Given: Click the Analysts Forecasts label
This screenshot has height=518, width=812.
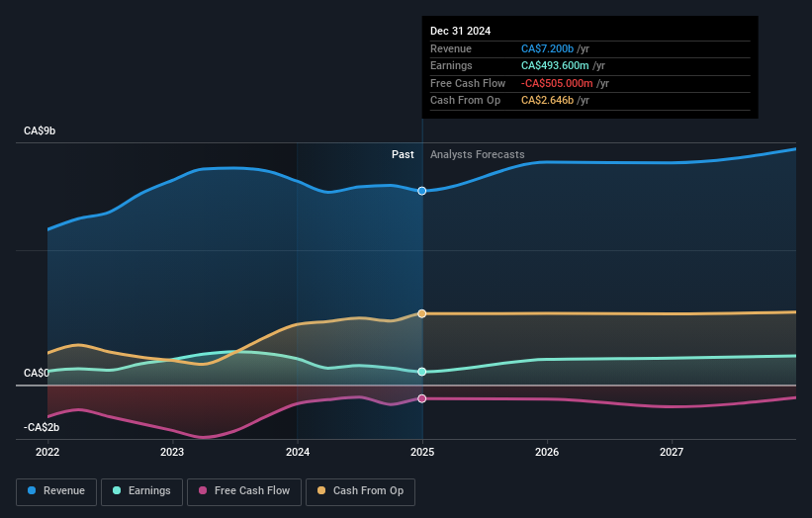Looking at the screenshot, I should 478,154.
